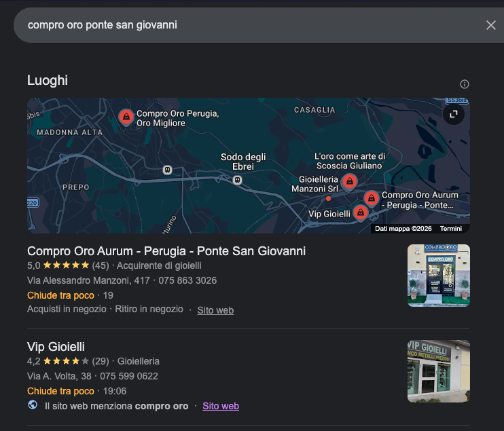Click the CASAGLIA map label
Screen dimensions: 504x431
(314, 110)
